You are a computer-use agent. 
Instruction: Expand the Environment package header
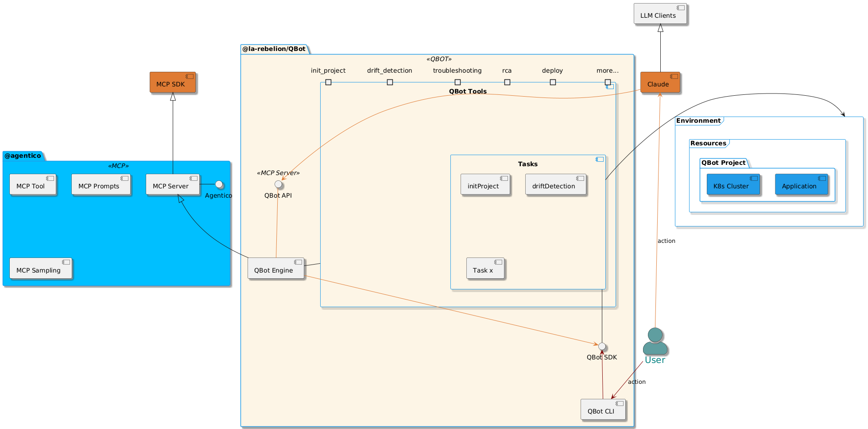point(699,120)
